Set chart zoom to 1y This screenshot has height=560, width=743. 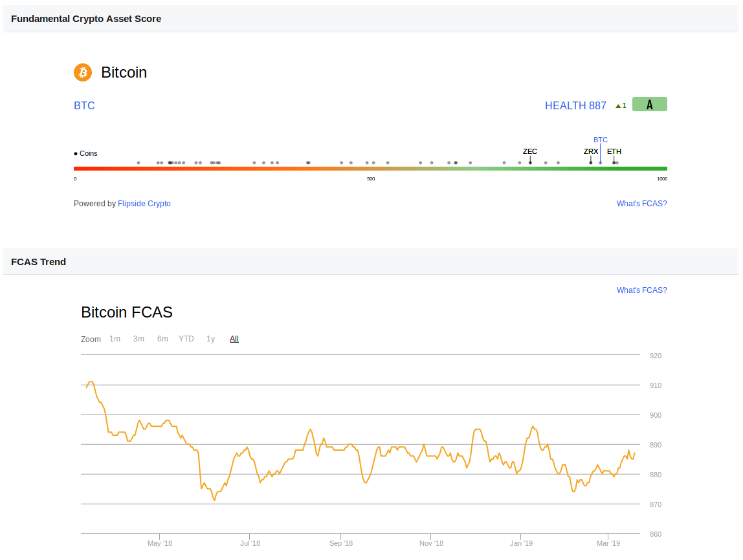210,339
